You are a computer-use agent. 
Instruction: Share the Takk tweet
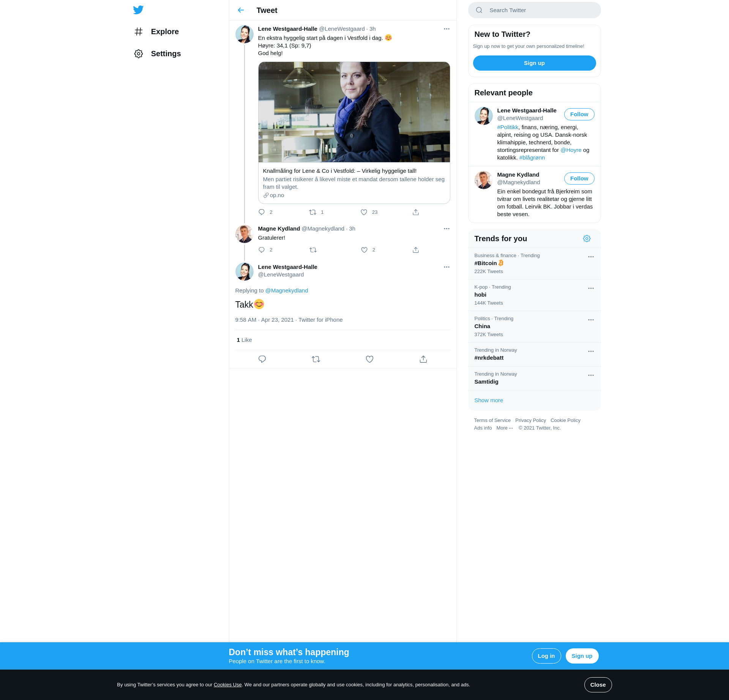[423, 359]
